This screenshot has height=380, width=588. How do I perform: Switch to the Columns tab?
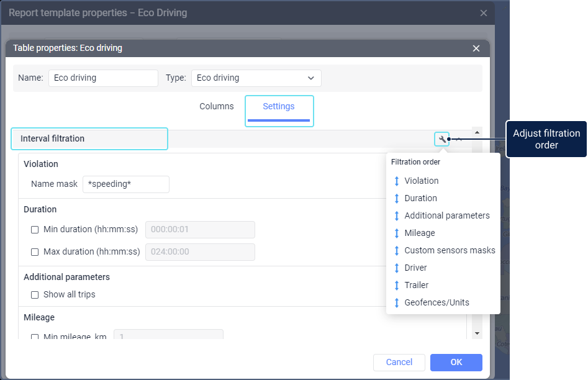coord(216,107)
